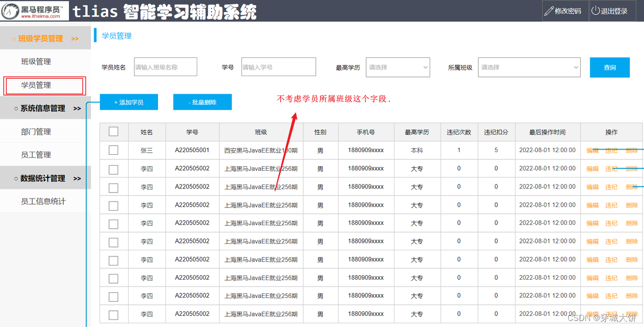Expand the 系统信息管理 sidebar section
The width and height of the screenshot is (644, 327).
45,108
